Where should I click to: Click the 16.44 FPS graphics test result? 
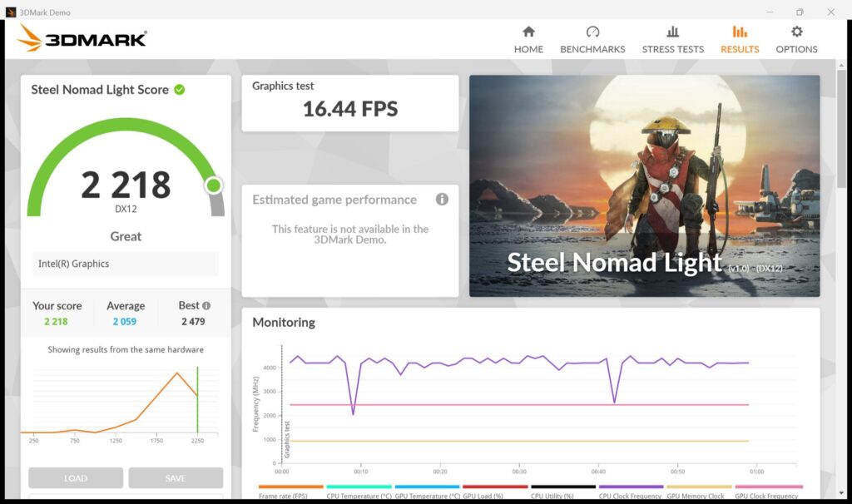click(x=350, y=109)
